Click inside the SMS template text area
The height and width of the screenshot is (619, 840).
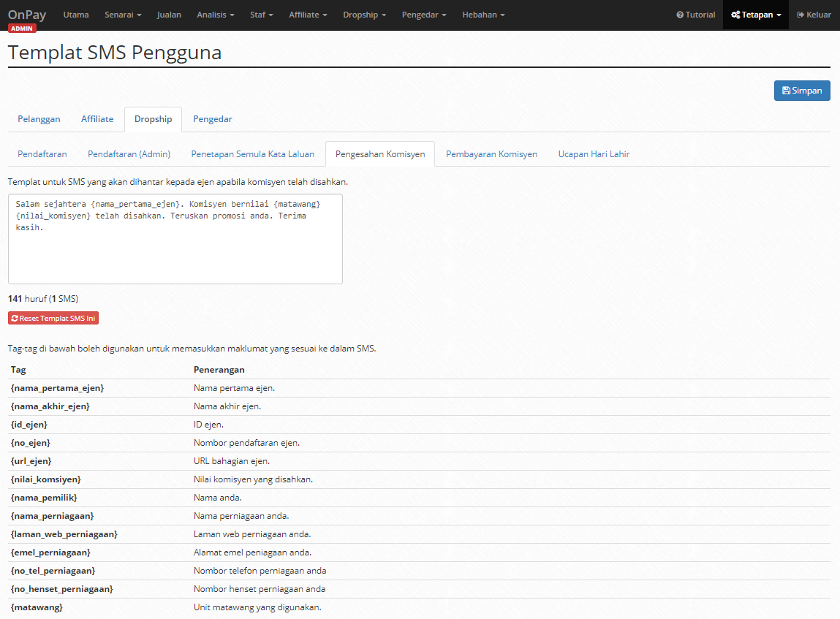175,239
